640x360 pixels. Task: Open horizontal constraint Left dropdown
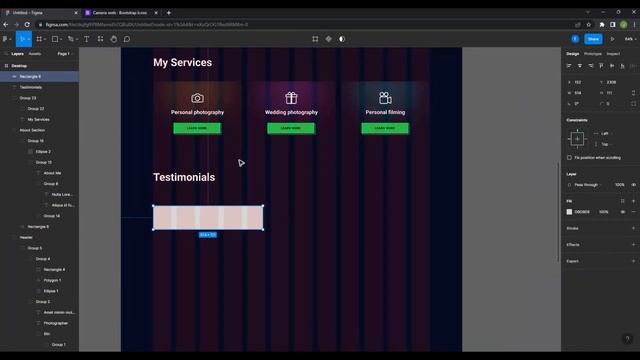[x=607, y=133]
